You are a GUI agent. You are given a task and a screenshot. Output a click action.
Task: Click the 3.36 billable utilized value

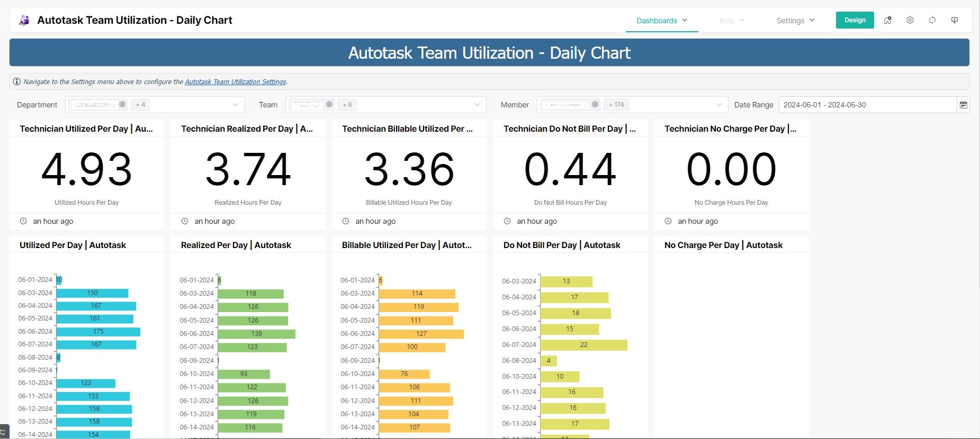409,169
